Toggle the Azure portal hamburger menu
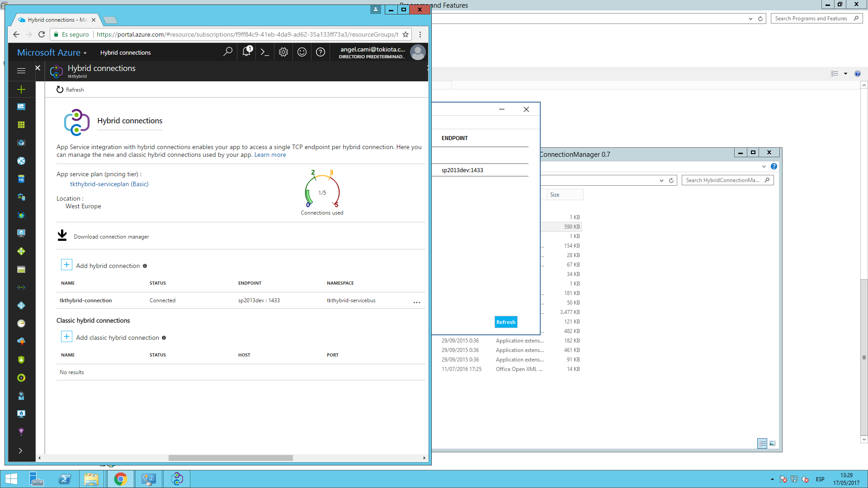This screenshot has width=868, height=488. (21, 70)
